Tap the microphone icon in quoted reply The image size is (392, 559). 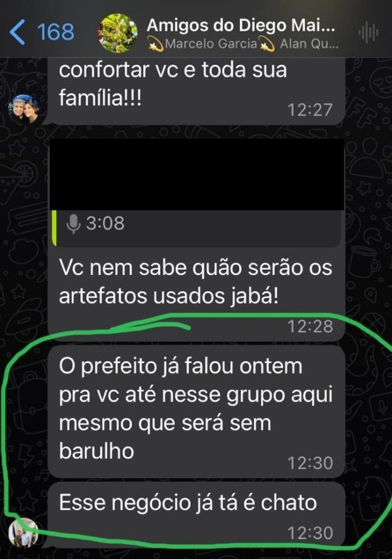(x=73, y=224)
